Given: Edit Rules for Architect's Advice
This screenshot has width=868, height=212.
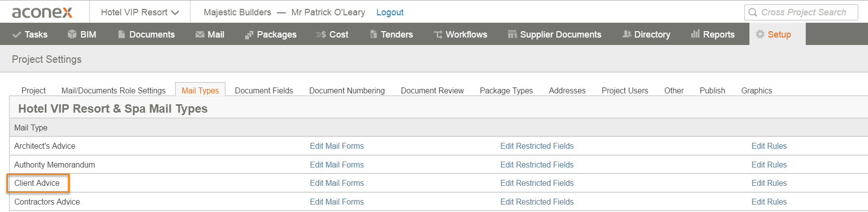Looking at the screenshot, I should pyautogui.click(x=769, y=146).
